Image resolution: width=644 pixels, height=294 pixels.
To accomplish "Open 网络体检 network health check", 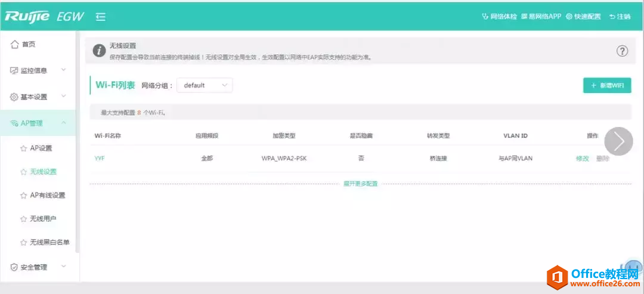I will pyautogui.click(x=499, y=17).
